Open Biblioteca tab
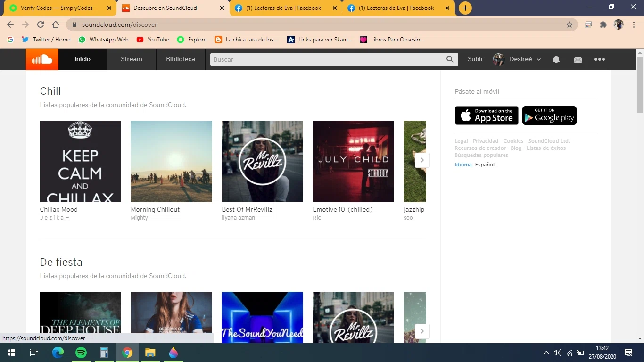The width and height of the screenshot is (644, 362). [181, 59]
